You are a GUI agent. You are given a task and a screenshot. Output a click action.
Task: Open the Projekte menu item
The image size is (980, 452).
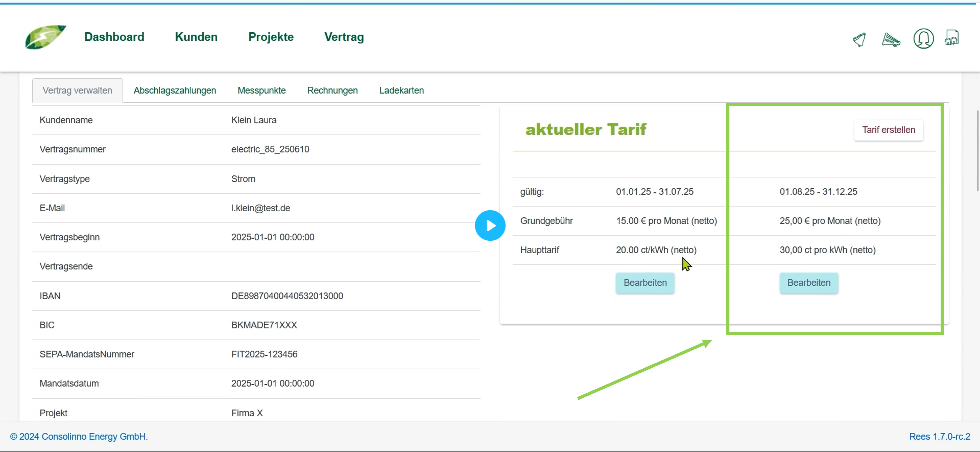[270, 37]
